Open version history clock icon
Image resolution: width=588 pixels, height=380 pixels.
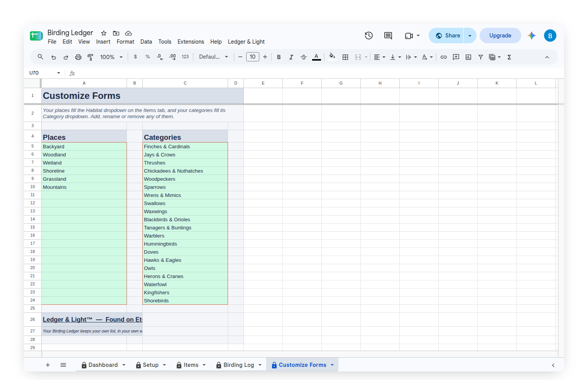[x=369, y=36]
